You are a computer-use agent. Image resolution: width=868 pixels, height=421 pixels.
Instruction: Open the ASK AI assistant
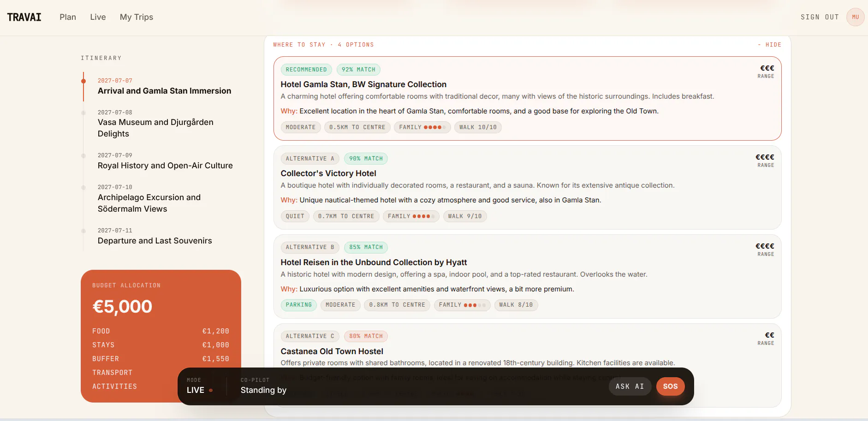[x=630, y=386]
